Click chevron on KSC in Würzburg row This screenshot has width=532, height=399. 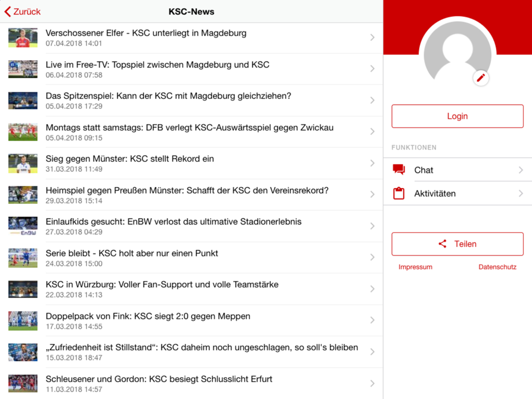pos(372,289)
